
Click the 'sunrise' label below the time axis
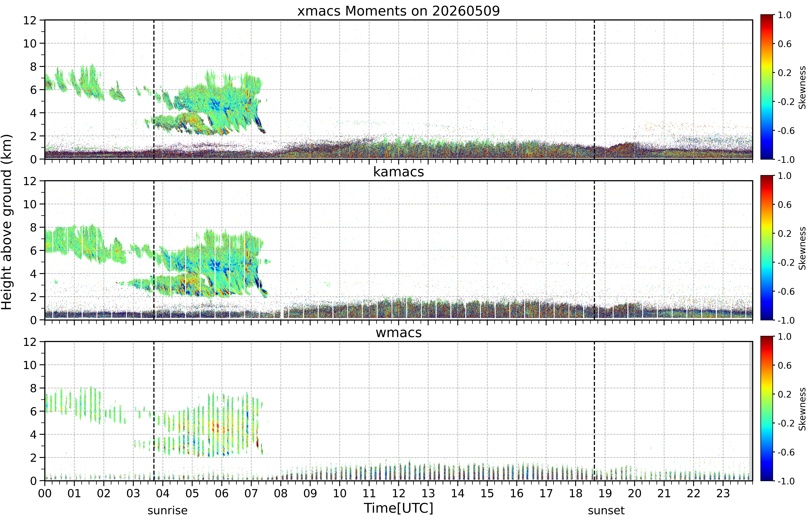(168, 510)
